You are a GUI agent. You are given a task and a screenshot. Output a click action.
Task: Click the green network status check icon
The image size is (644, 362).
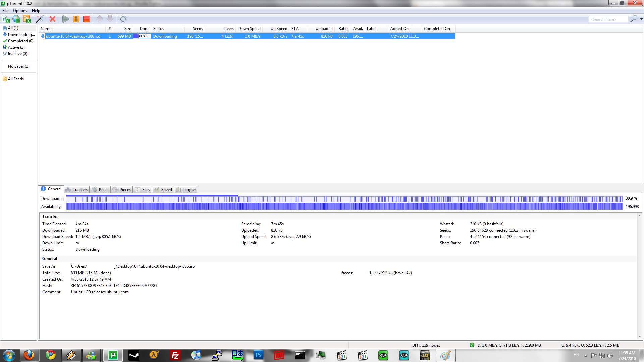pos(472,345)
